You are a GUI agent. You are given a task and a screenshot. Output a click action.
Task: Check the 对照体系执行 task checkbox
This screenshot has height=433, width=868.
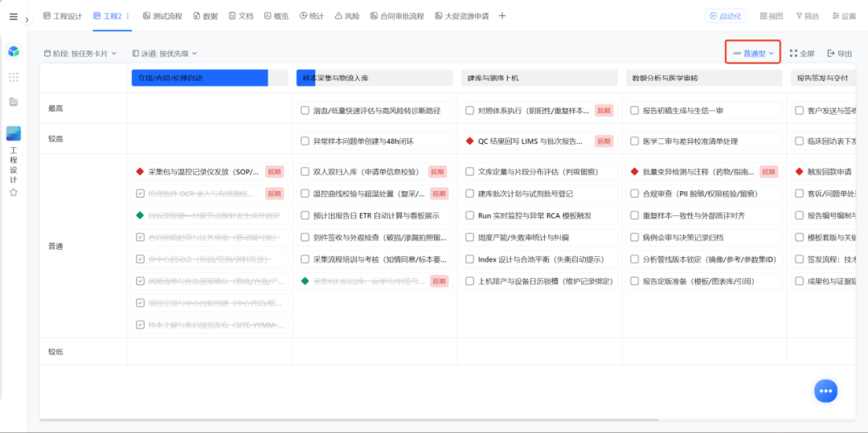click(x=469, y=111)
